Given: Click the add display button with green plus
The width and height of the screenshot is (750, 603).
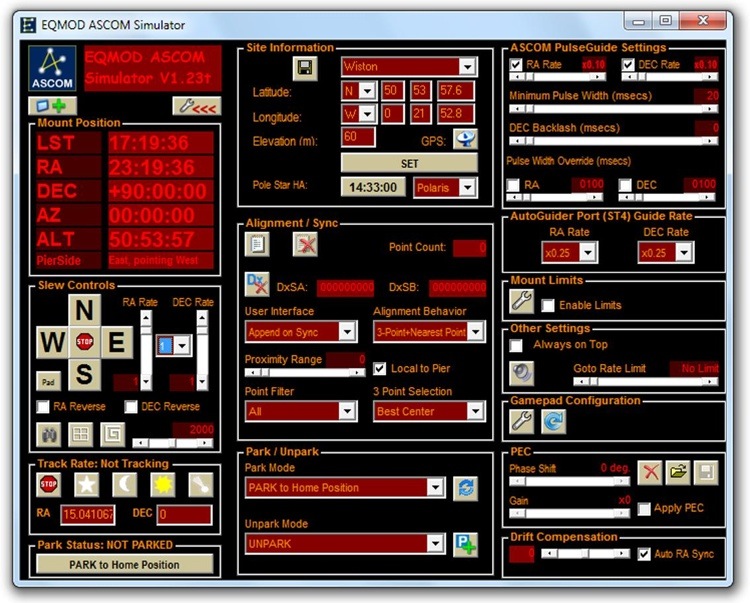Looking at the screenshot, I should [52, 106].
